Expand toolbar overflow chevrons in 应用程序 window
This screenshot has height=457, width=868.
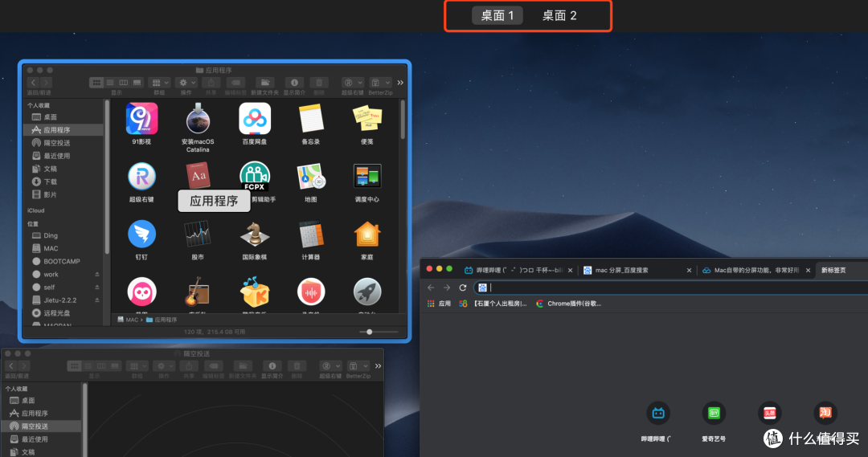click(400, 83)
